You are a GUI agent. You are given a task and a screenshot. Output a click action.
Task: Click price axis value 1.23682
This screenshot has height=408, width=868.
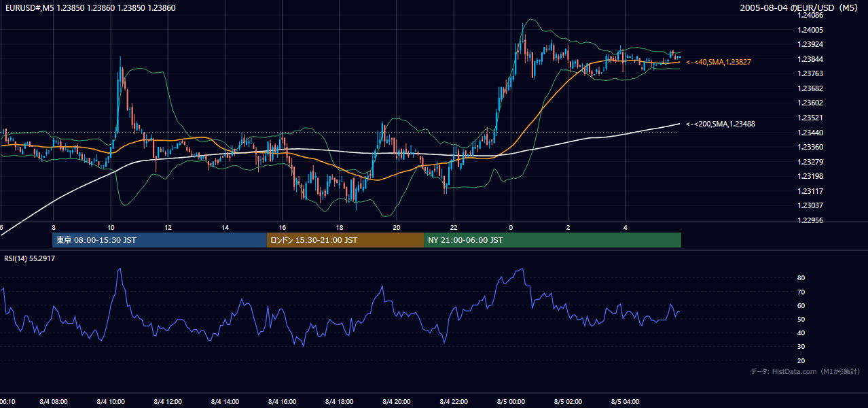click(x=810, y=88)
